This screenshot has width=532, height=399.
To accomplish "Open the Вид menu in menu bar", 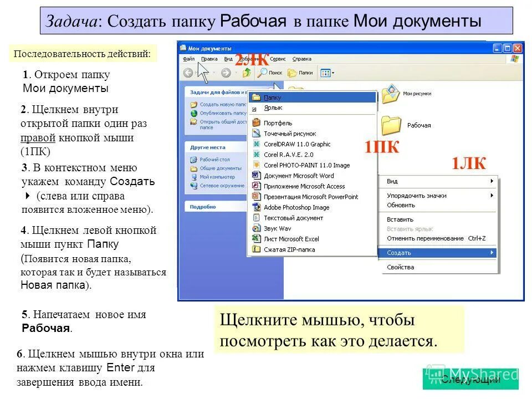I will (x=228, y=59).
